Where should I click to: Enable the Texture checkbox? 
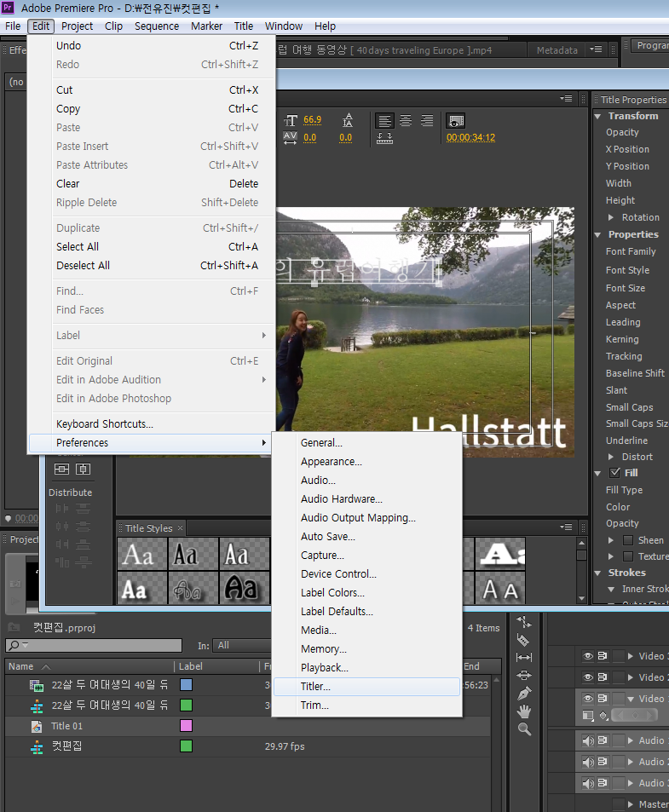(628, 556)
